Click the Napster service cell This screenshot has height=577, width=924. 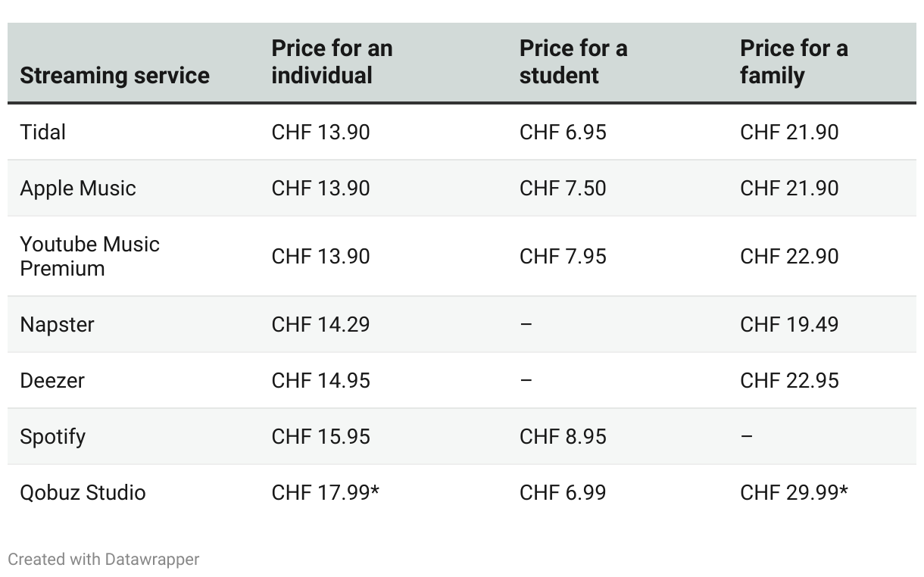(x=57, y=325)
